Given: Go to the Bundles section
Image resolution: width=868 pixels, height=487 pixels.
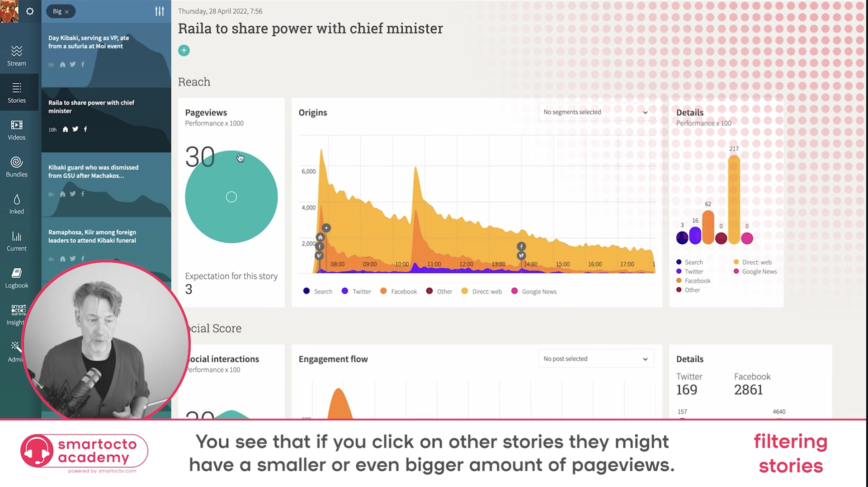Looking at the screenshot, I should point(17,167).
